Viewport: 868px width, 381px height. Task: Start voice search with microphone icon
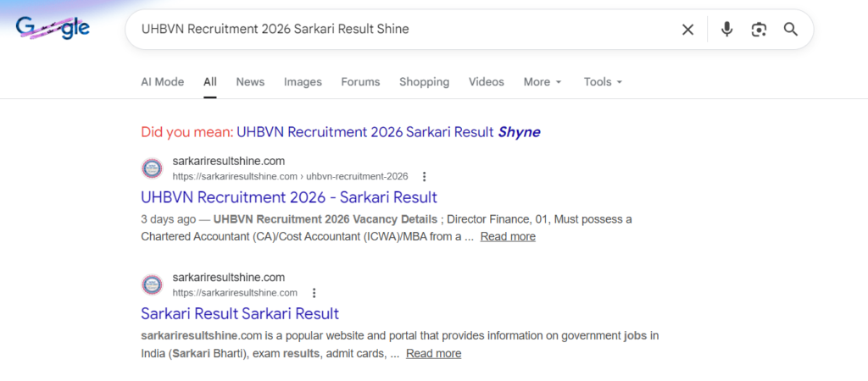pos(726,30)
